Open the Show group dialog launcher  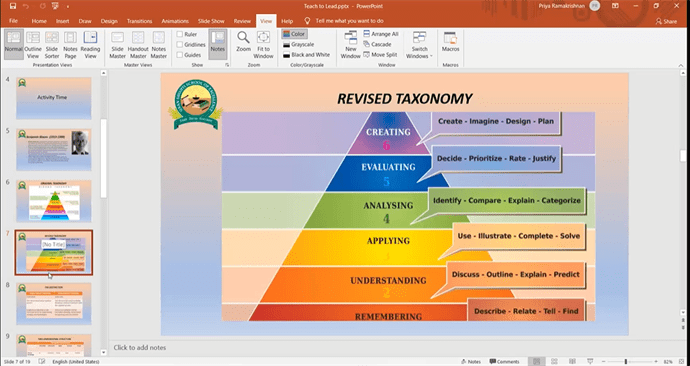227,65
